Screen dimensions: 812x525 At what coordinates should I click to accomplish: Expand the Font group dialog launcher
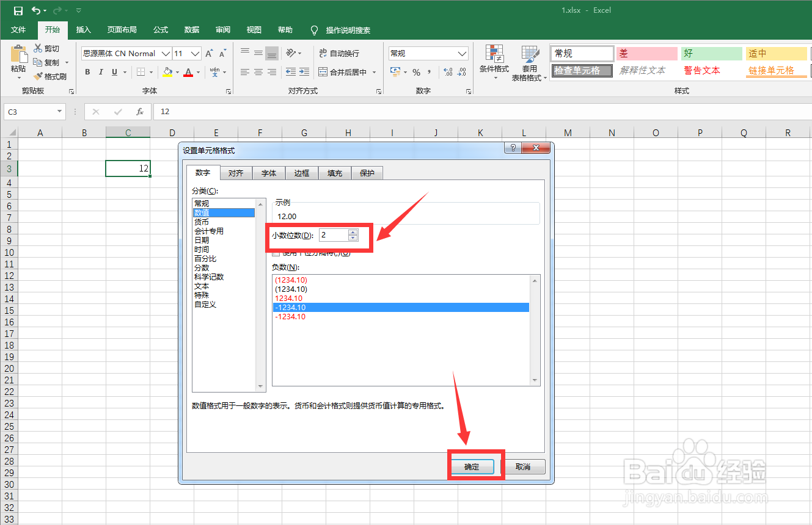(x=229, y=91)
